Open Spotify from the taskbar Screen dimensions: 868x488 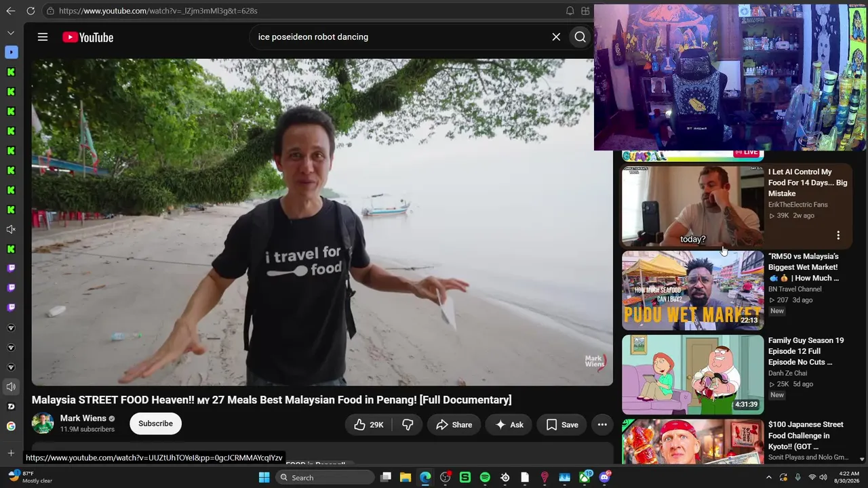coord(485,478)
